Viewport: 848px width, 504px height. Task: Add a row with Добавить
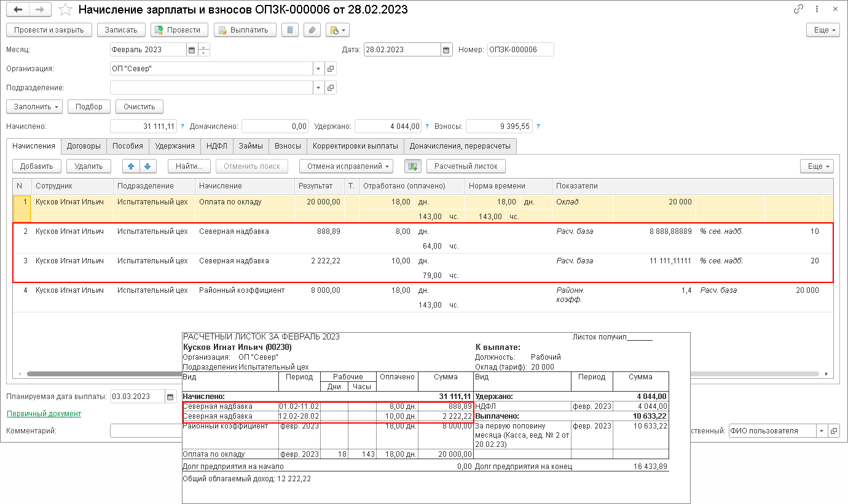click(x=37, y=166)
